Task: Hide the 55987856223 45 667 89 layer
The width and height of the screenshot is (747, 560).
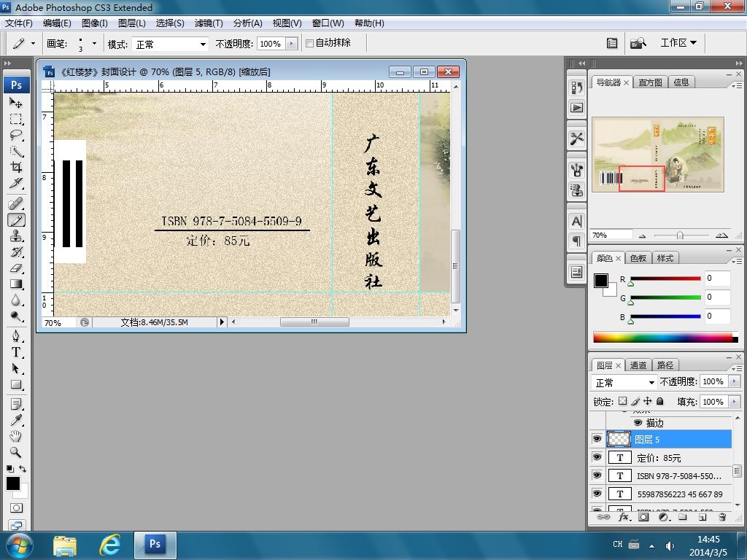Action: tap(597, 494)
